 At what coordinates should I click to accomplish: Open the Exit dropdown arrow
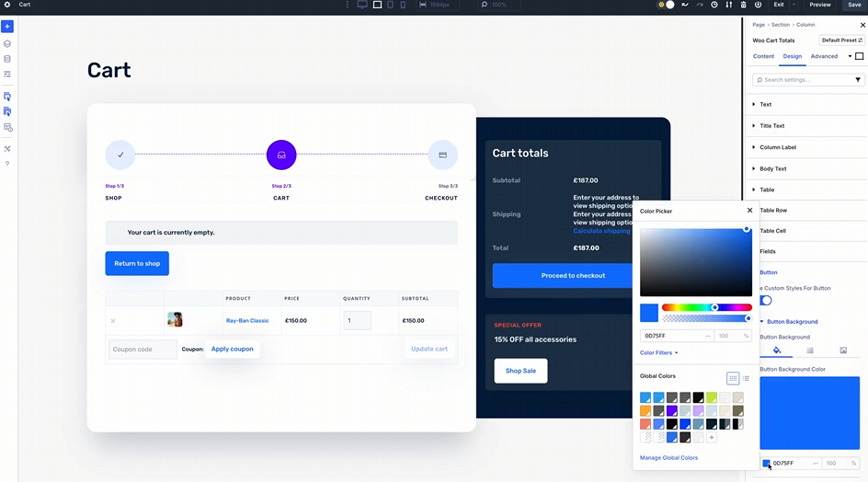coord(794,5)
